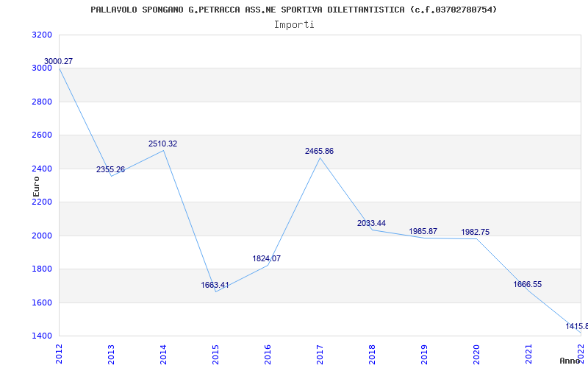
Task: Click the 1663.41 data label
Action: [x=215, y=285]
